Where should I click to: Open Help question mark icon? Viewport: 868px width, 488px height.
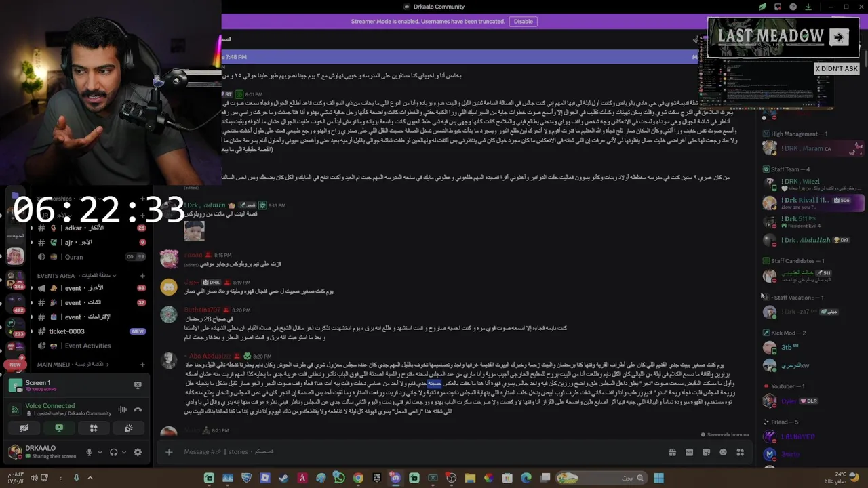(793, 7)
